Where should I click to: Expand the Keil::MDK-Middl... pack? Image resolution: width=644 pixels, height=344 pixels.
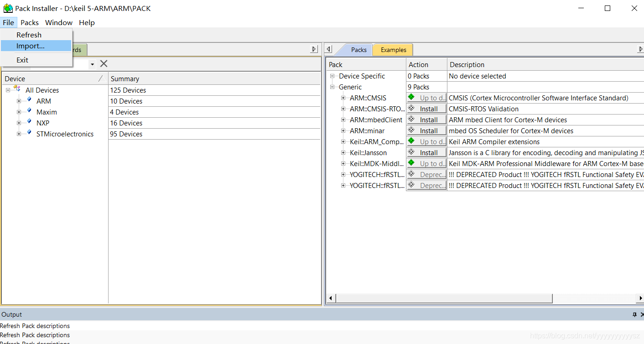pos(343,163)
